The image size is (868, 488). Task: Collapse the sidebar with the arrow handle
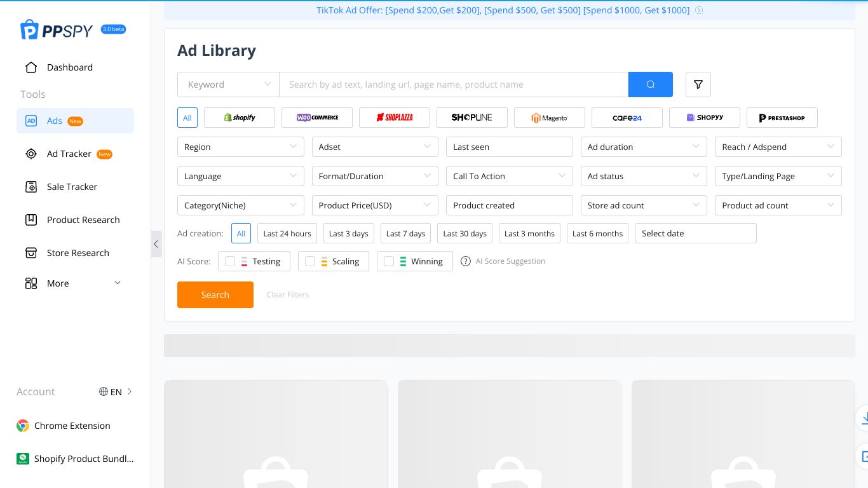[x=156, y=244]
